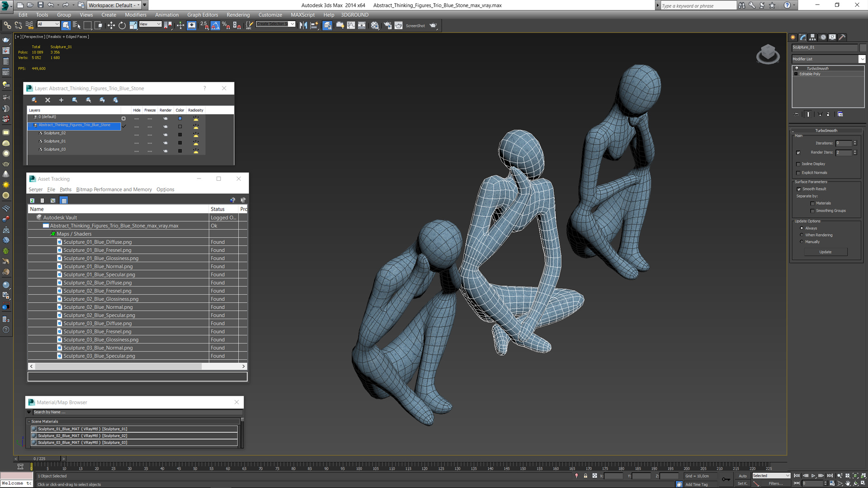Click the Sculpture_02 layer color swatch
Screen dimensions: 868x488
point(180,135)
